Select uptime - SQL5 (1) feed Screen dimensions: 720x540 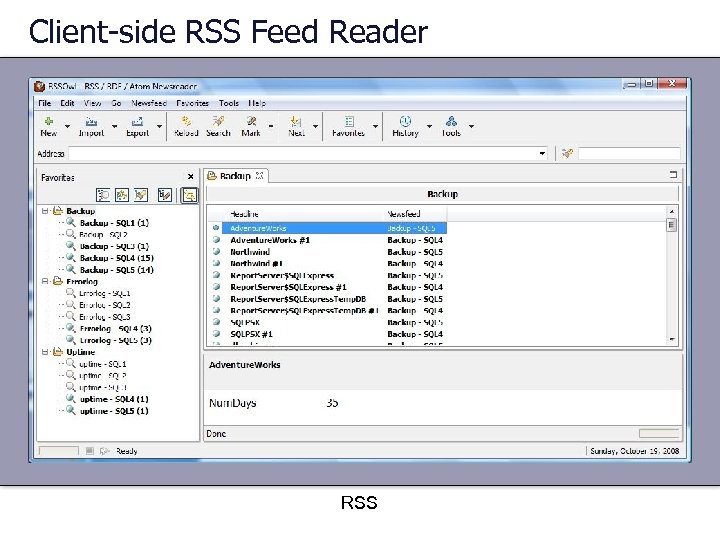click(x=114, y=411)
